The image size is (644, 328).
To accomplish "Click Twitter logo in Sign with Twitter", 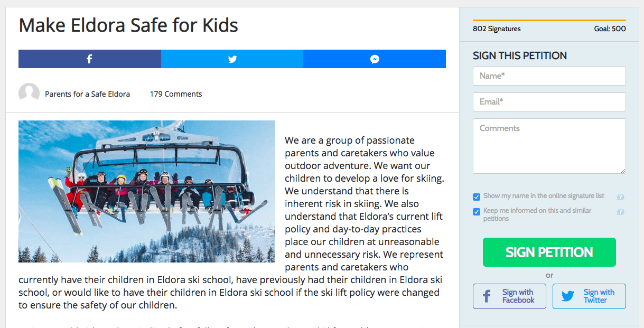I will pos(568,296).
